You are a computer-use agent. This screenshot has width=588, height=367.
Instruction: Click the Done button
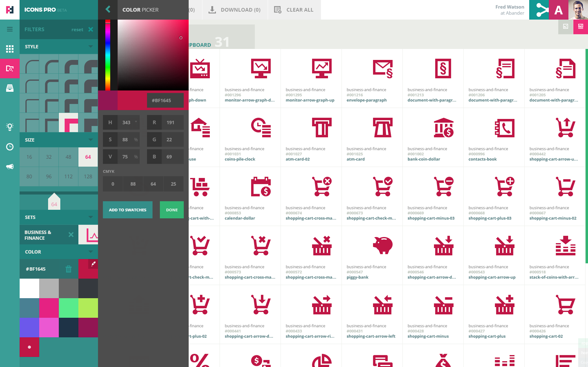pos(172,210)
